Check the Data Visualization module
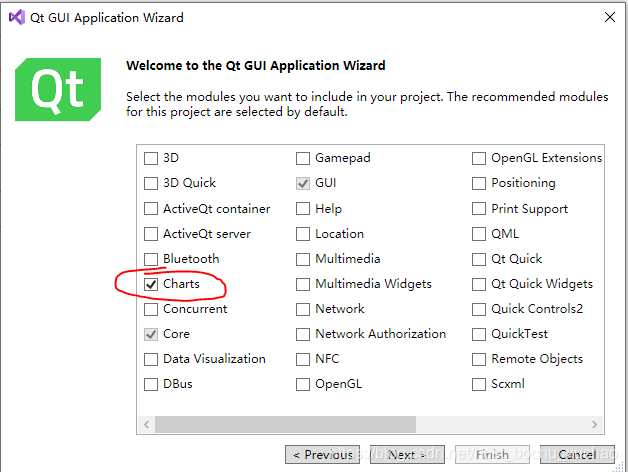Image resolution: width=628 pixels, height=472 pixels. [x=151, y=359]
